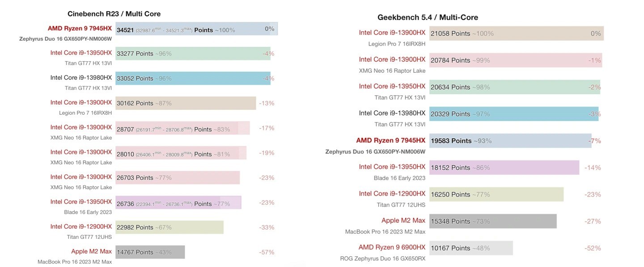Open the AMD Ryzen 9 6900HX link
The width and height of the screenshot is (644, 267).
tap(392, 247)
